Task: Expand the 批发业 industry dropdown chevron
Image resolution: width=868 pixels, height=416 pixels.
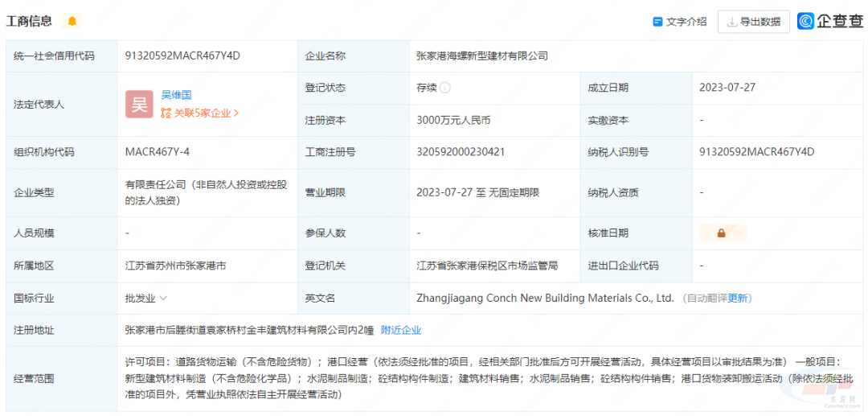Action: coord(163,298)
